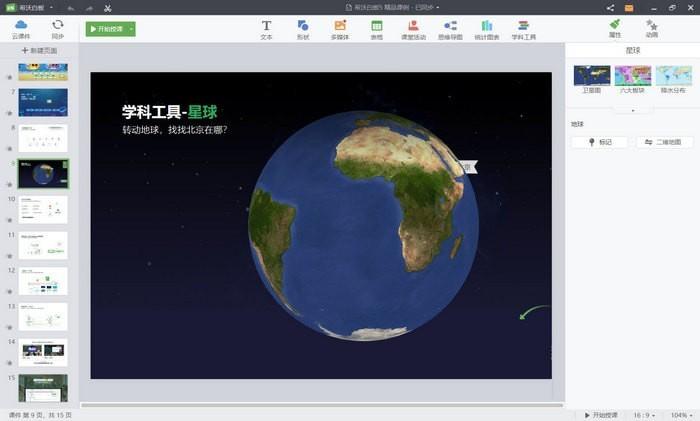Open the 云课件 cloud courseware icon
Screen dimensions: 700x421
[x=20, y=28]
